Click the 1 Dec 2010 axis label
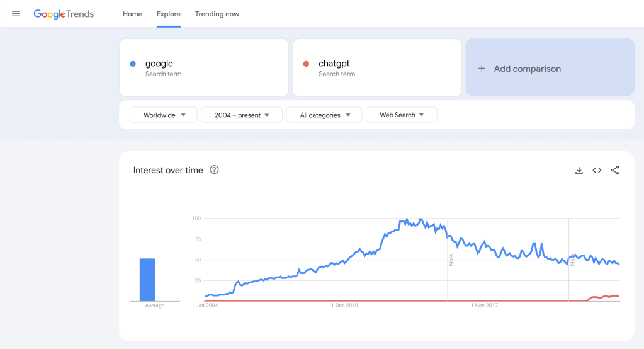644x349 pixels. 344,306
